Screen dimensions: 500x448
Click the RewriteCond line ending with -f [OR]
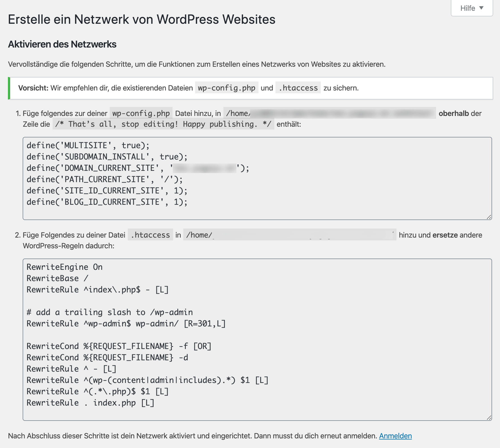(119, 346)
